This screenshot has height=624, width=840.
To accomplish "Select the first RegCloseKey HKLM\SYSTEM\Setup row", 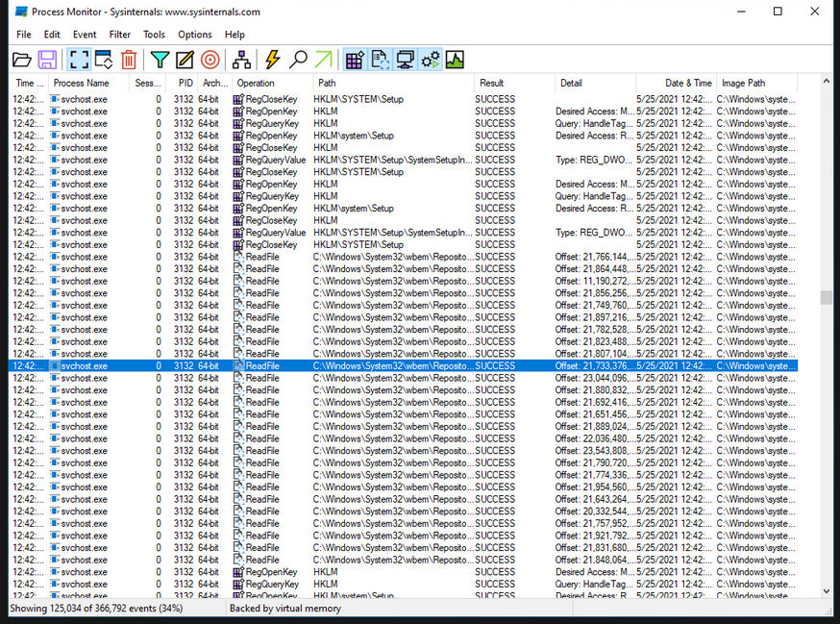I will [404, 99].
